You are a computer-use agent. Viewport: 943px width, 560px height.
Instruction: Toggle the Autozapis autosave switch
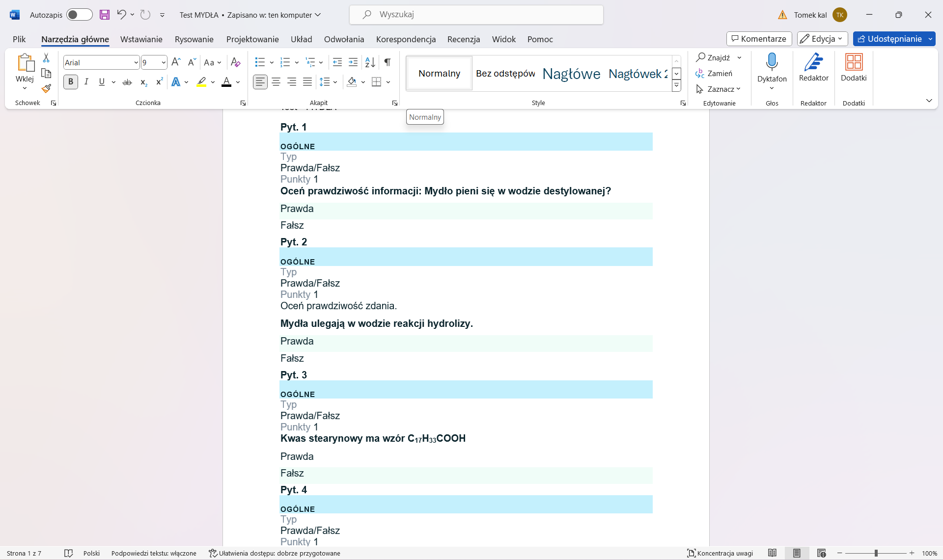[80, 15]
